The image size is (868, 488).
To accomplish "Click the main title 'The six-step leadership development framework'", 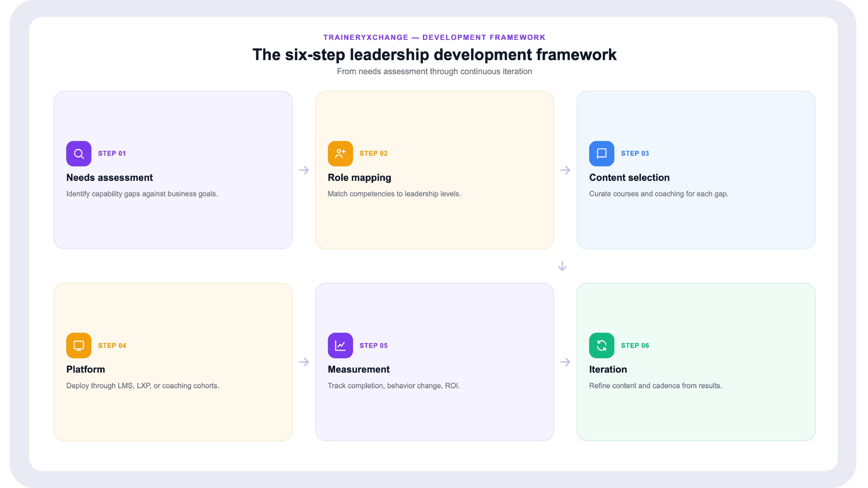I will 434,55.
